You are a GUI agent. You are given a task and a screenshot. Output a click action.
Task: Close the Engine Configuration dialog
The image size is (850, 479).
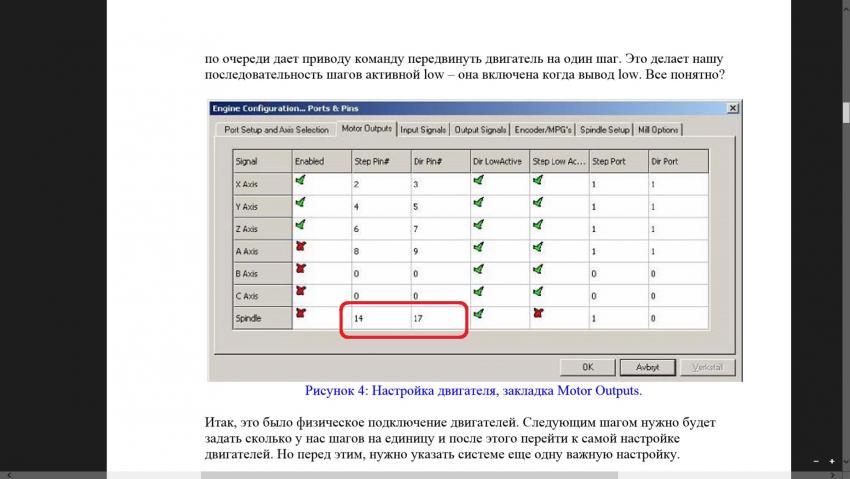tap(732, 108)
